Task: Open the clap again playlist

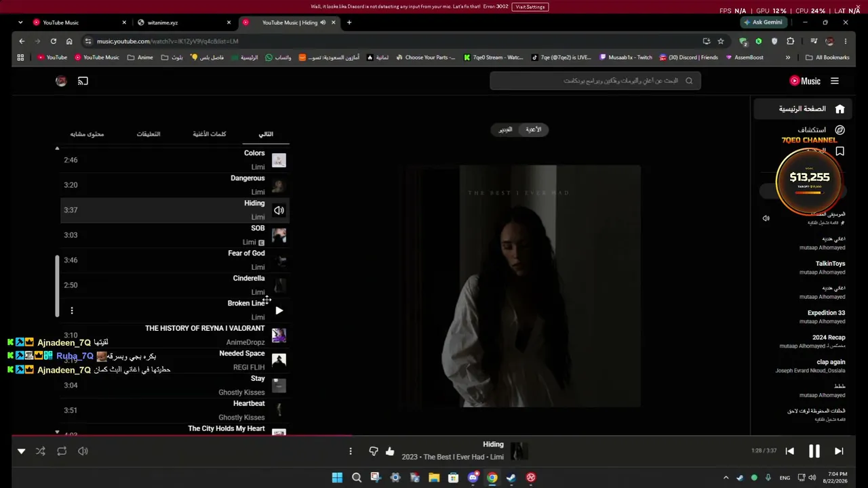Action: click(x=810, y=366)
